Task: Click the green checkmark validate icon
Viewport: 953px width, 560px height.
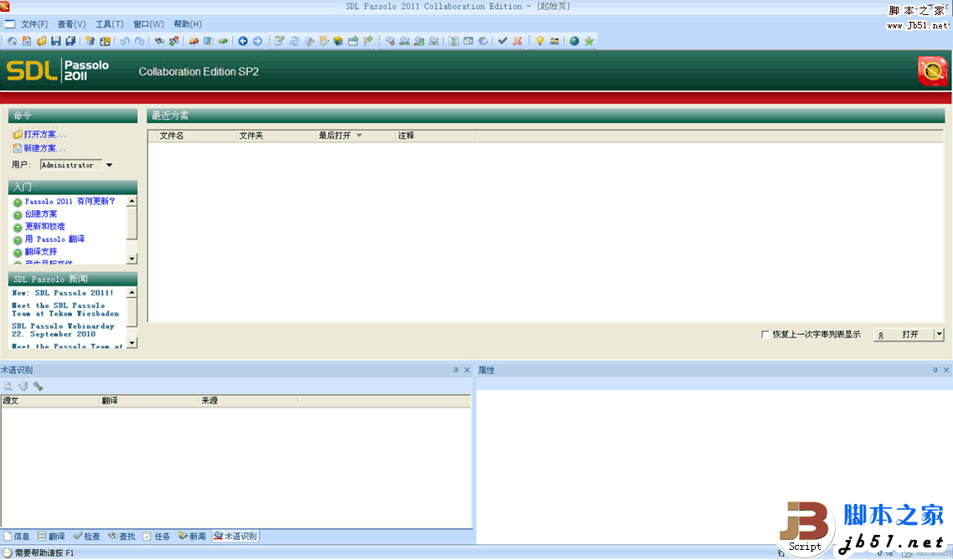Action: point(502,41)
